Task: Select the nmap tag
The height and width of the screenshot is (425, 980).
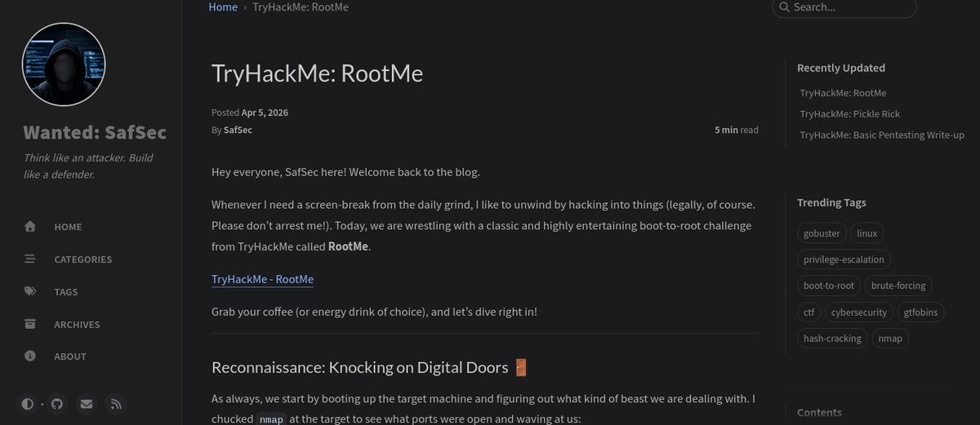Action: pos(890,338)
